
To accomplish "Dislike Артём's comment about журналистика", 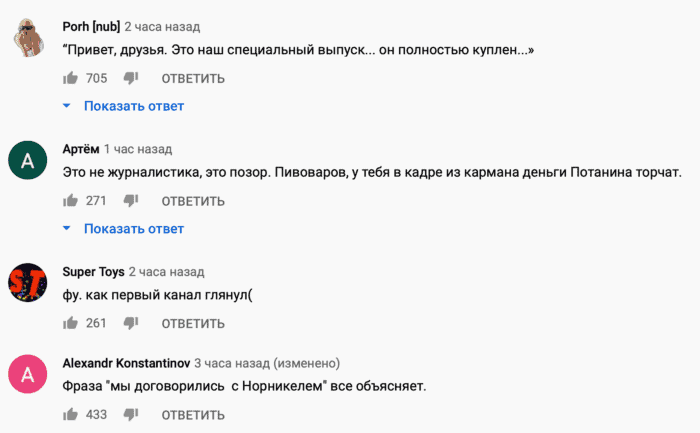I will pyautogui.click(x=131, y=201).
